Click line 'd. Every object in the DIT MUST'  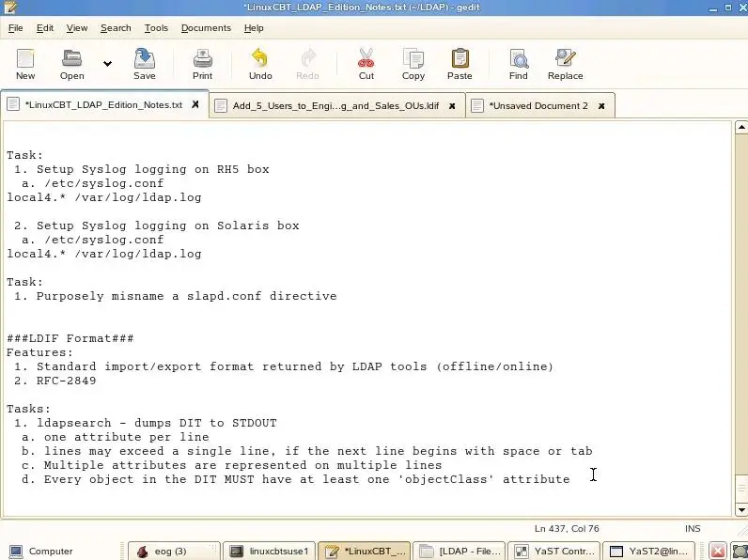tap(296, 479)
